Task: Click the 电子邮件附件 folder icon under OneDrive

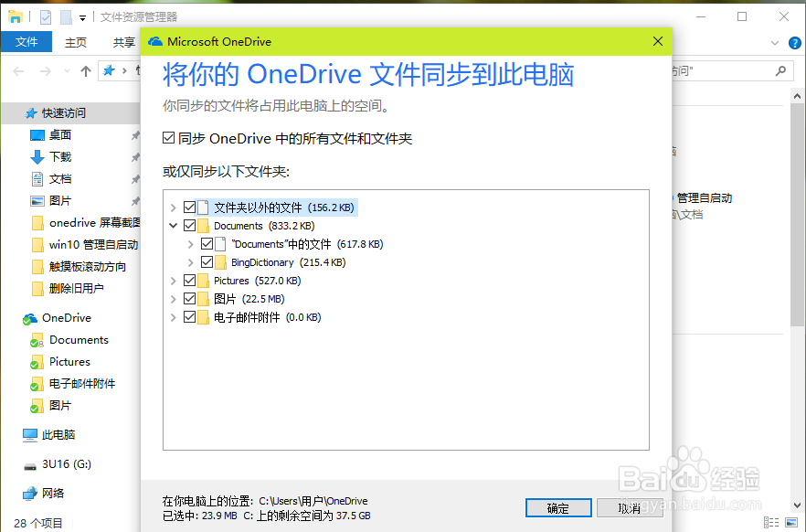Action: point(37,385)
